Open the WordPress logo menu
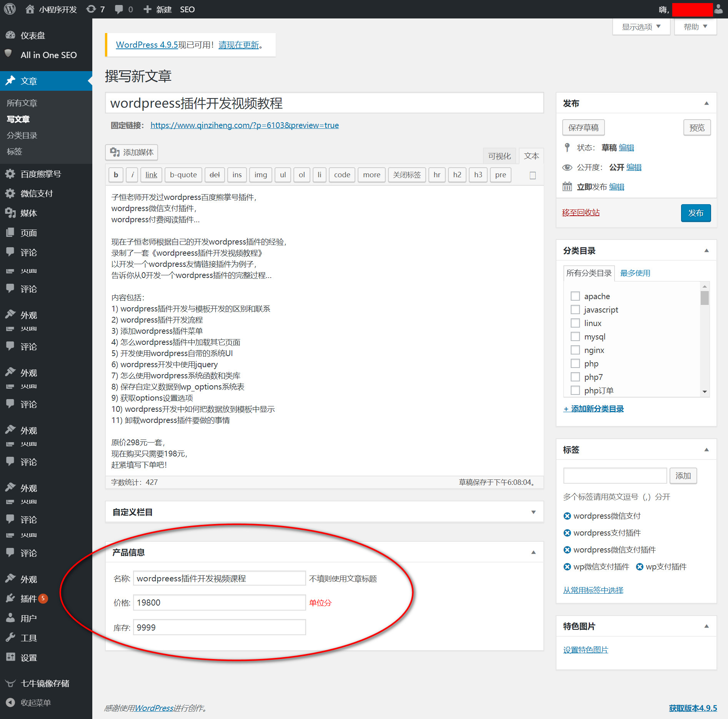This screenshot has width=728, height=719. click(x=10, y=9)
